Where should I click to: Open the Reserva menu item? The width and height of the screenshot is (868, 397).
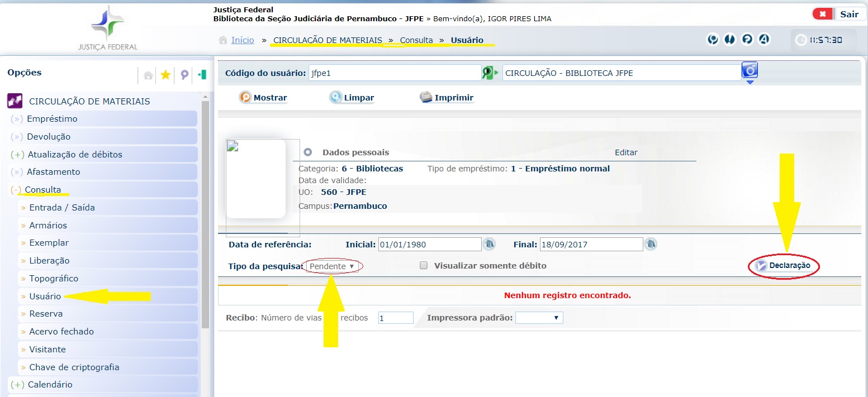(46, 314)
